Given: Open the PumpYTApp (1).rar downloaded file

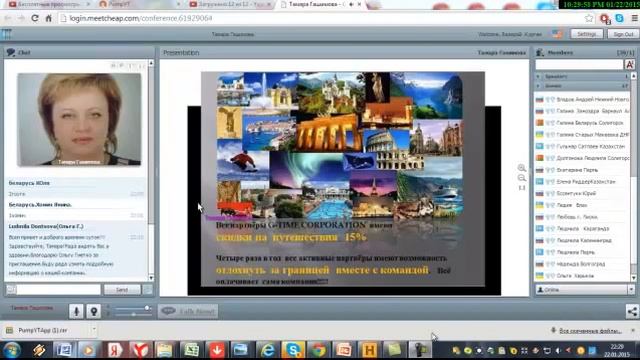Looking at the screenshot, I should [x=43, y=330].
